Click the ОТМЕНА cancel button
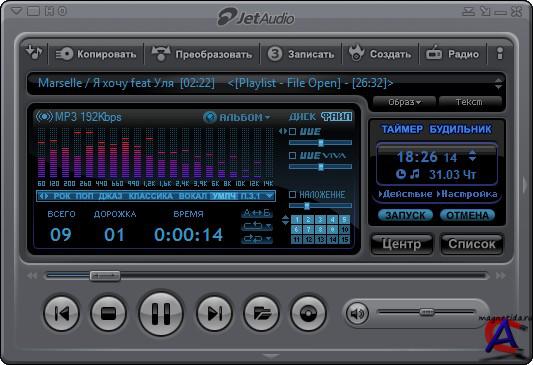This screenshot has height=365, width=533. tap(467, 215)
